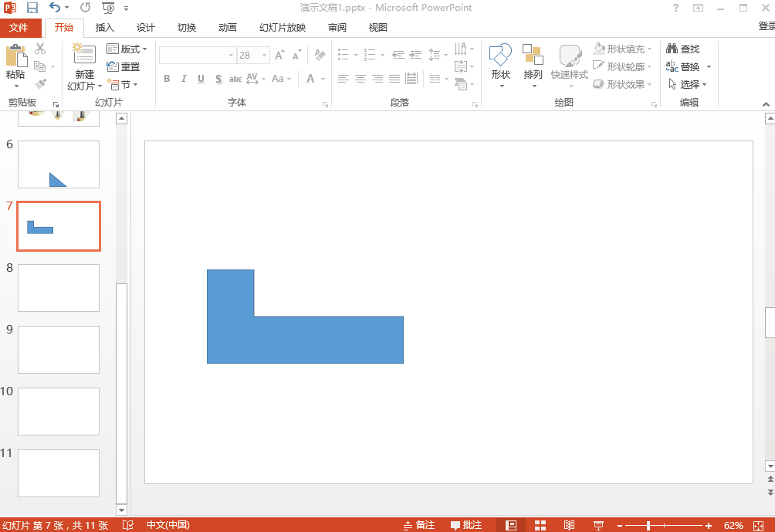
Task: Expand the 版式 (Layout) dropdown
Action: (127, 49)
